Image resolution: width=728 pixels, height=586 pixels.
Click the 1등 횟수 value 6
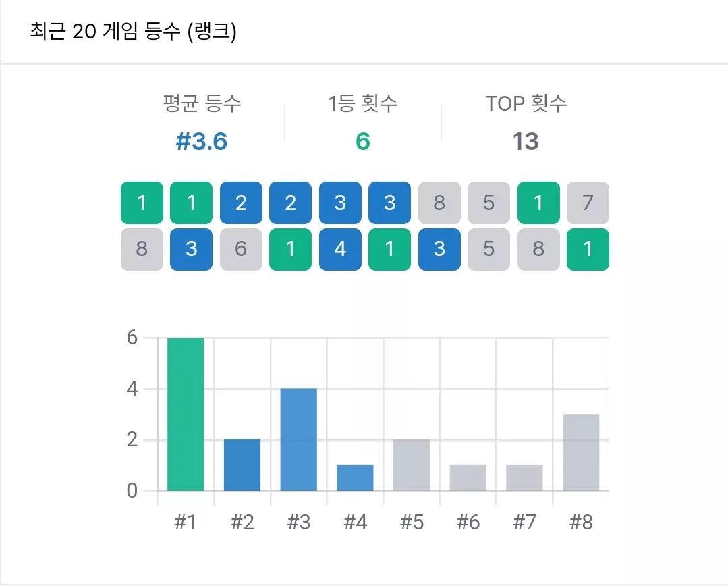(x=363, y=141)
